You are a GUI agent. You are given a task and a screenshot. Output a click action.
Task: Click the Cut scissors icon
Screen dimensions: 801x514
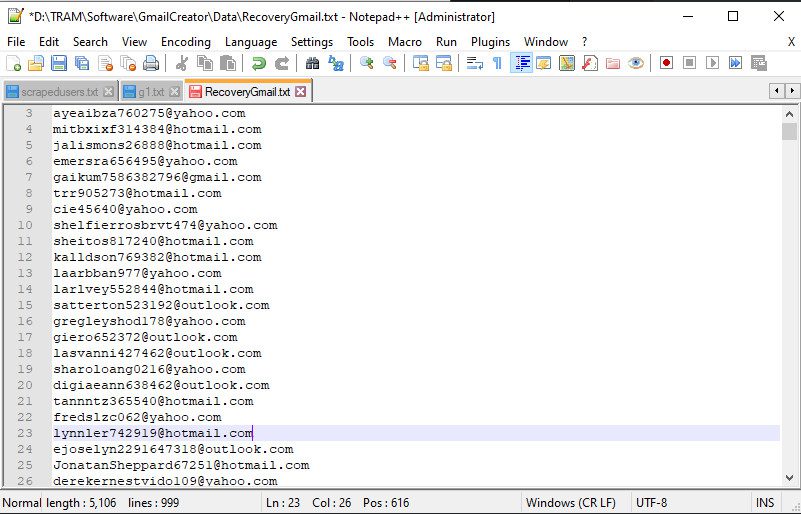coord(182,63)
